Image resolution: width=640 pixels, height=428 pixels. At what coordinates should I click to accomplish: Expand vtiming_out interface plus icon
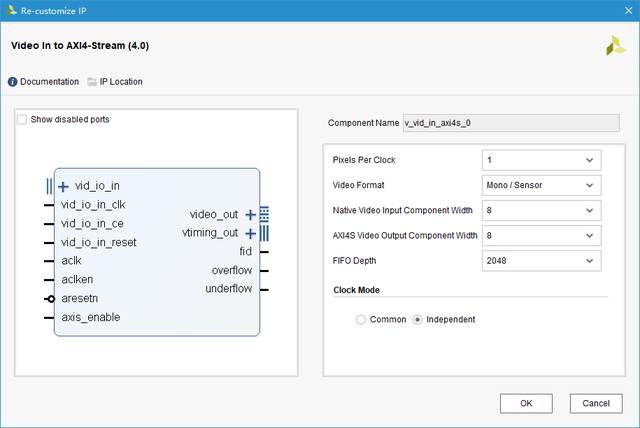(250, 233)
